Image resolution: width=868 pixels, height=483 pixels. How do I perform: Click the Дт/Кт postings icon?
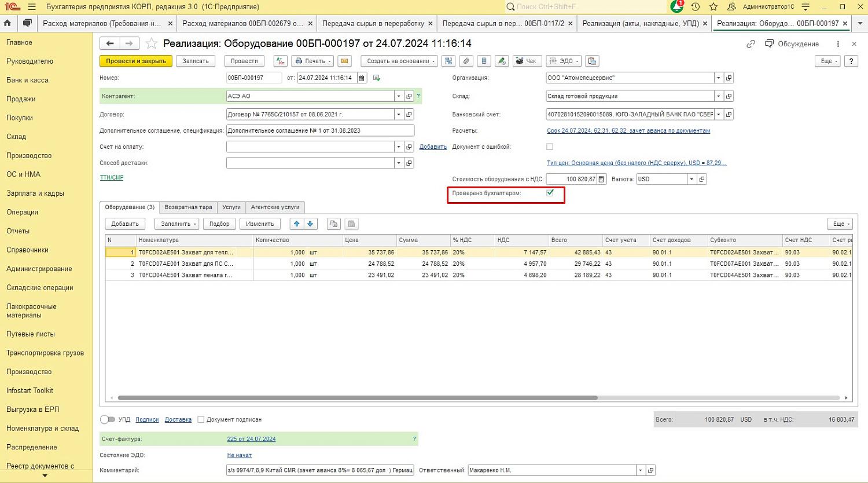280,61
